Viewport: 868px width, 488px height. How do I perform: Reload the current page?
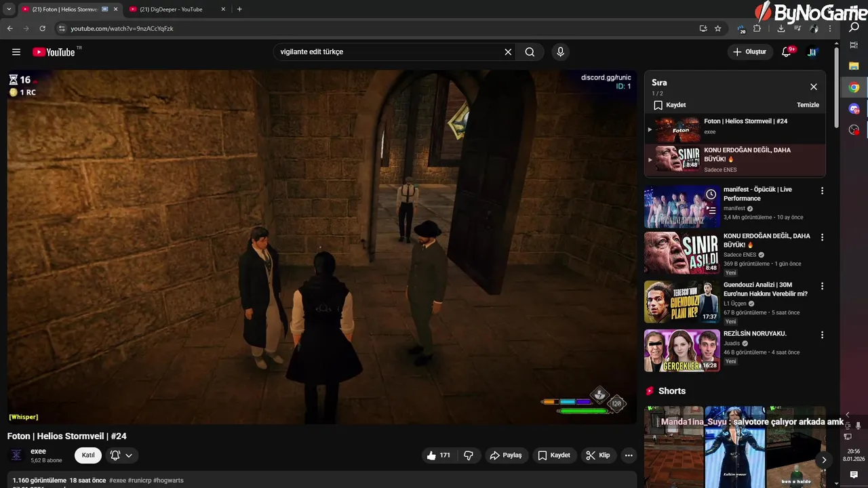point(42,28)
